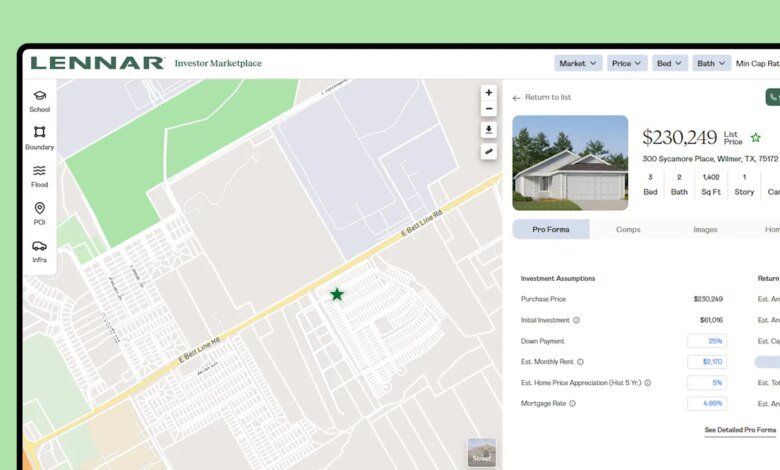Zoom out on the map
The image size is (780, 470).
(488, 109)
